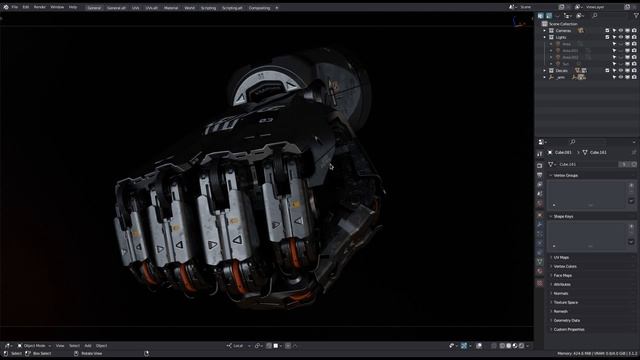Expand the UV Maps panel
The image size is (640, 360).
[561, 258]
